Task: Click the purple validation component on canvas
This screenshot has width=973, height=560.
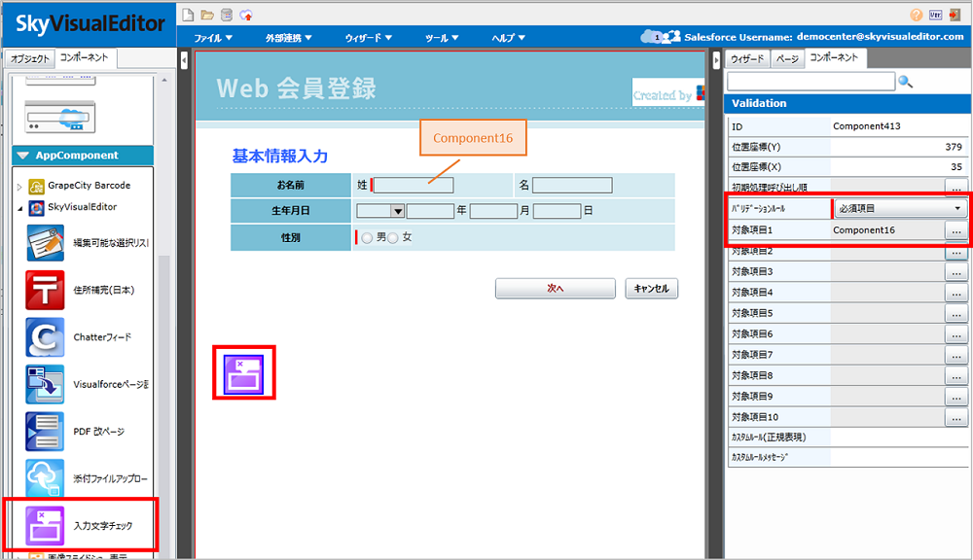Action: (244, 373)
